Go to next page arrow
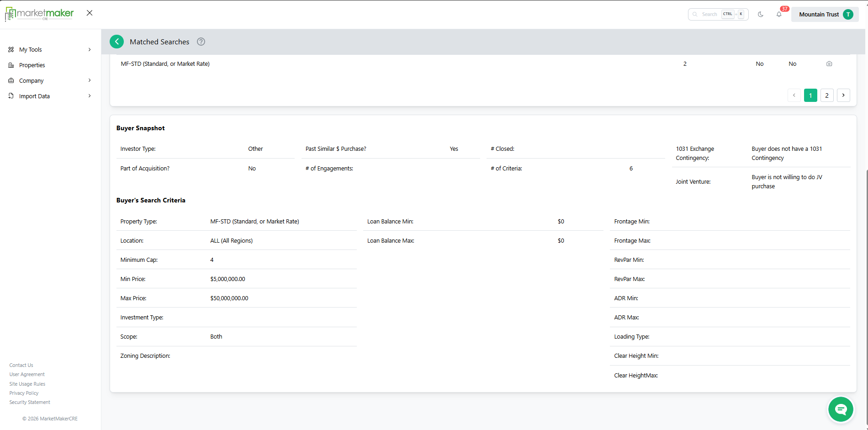 [x=843, y=95]
